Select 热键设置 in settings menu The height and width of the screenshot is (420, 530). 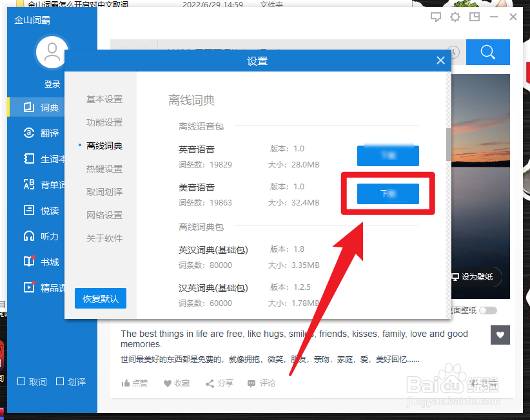point(104,169)
